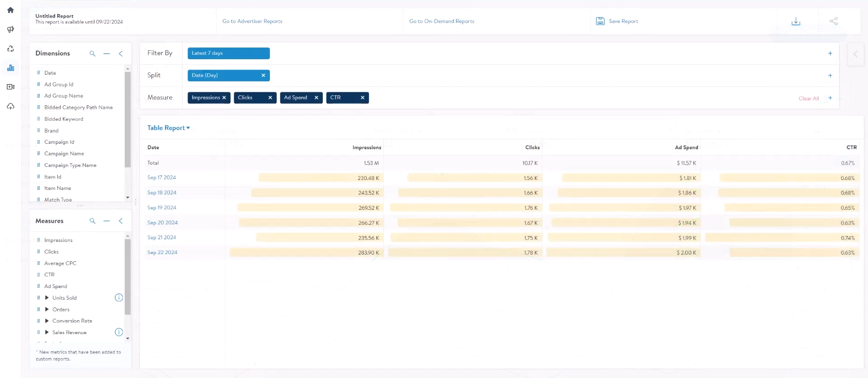Select Average CPC measure
868x378 pixels.
[x=60, y=263]
